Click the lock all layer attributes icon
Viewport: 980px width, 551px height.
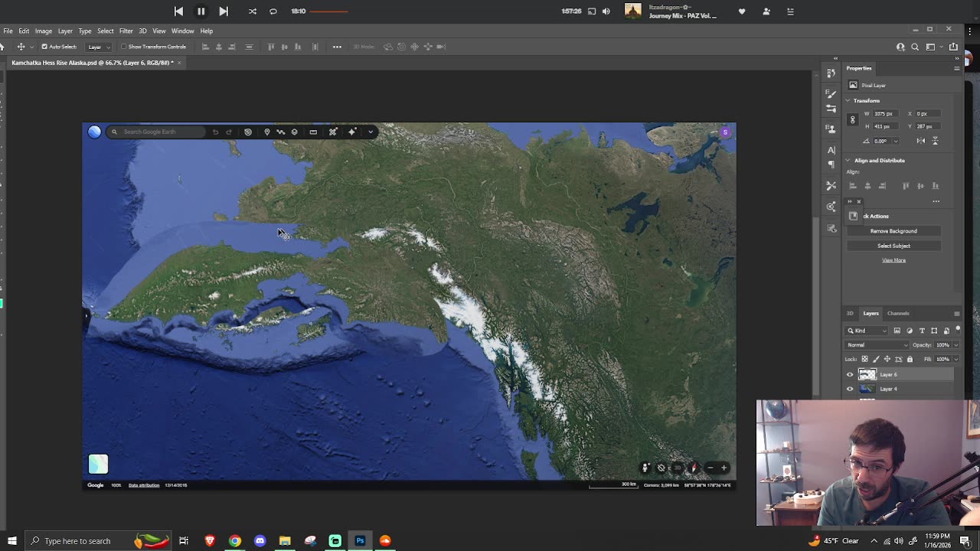tap(910, 359)
